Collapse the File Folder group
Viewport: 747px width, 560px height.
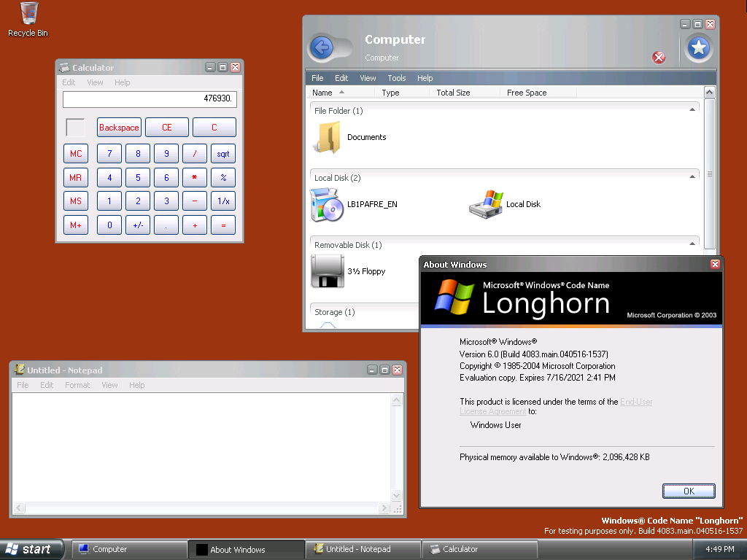point(692,110)
